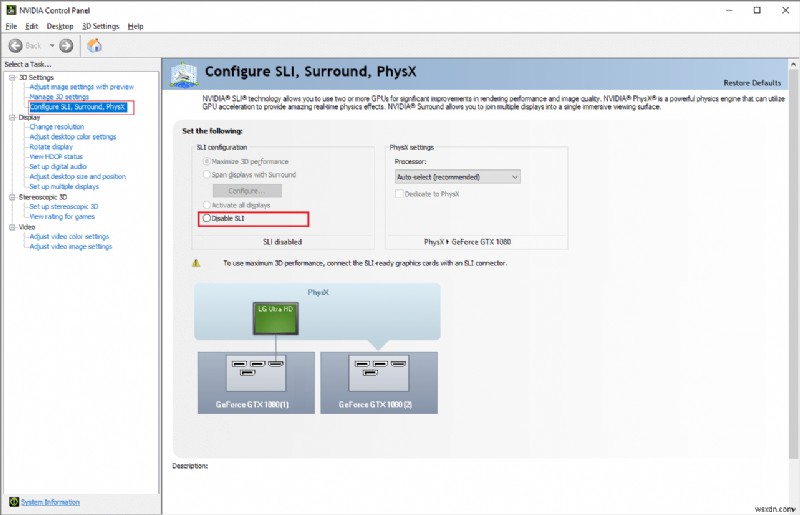Screen dimensions: 800x515
Task: Click the 'PhysX ▸ GeForce GTX 1080' status text
Action: [x=467, y=242]
